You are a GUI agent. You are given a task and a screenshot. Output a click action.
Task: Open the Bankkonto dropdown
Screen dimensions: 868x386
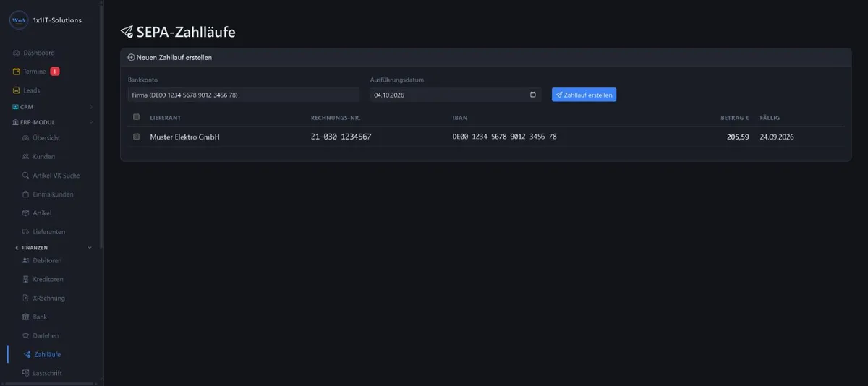pyautogui.click(x=243, y=95)
